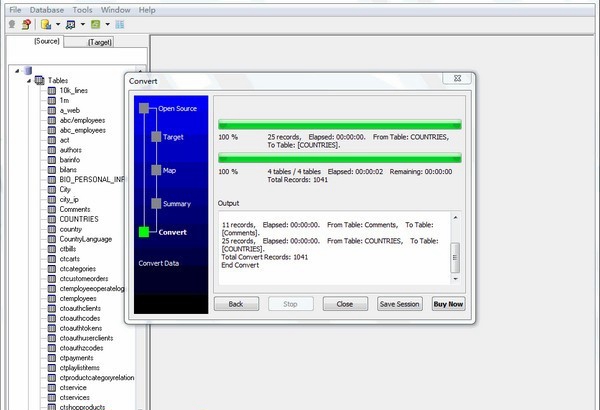Open the Database menu

(47, 10)
